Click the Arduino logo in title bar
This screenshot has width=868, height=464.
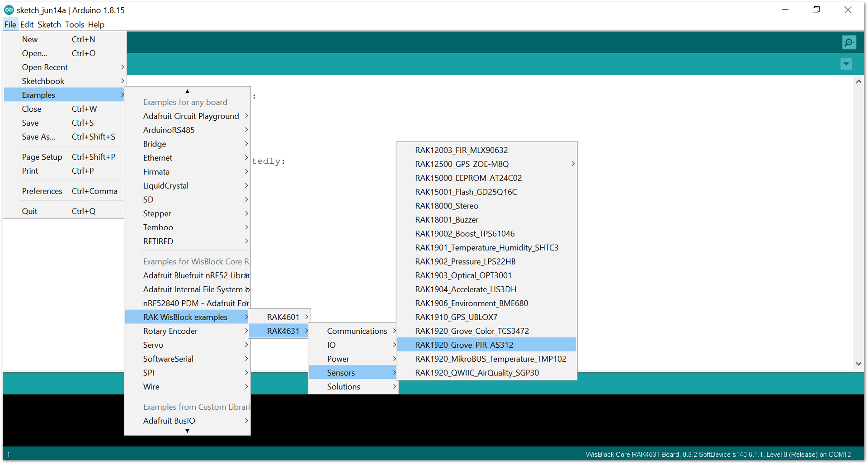[9, 9]
